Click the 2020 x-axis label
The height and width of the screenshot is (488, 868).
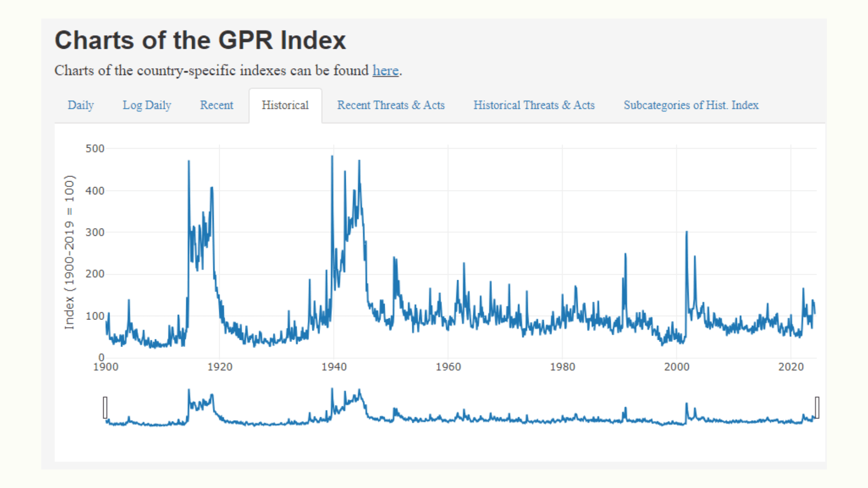point(791,367)
